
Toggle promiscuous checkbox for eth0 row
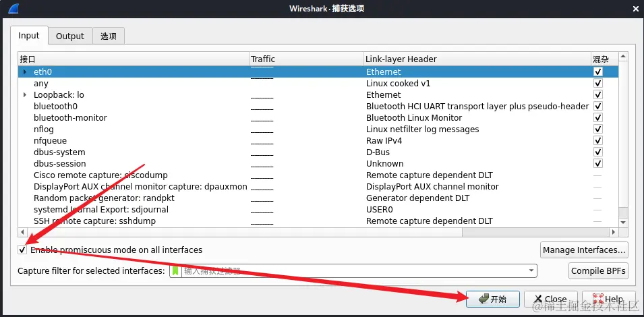click(x=598, y=71)
